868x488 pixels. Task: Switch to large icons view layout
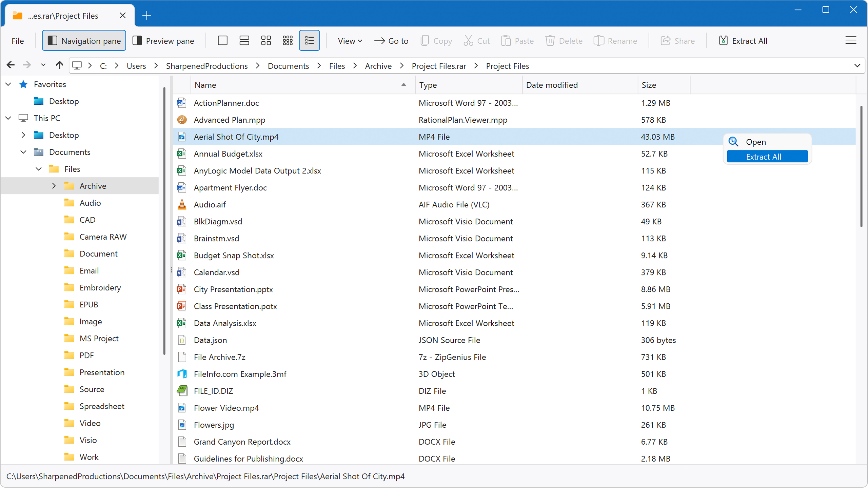tap(266, 40)
